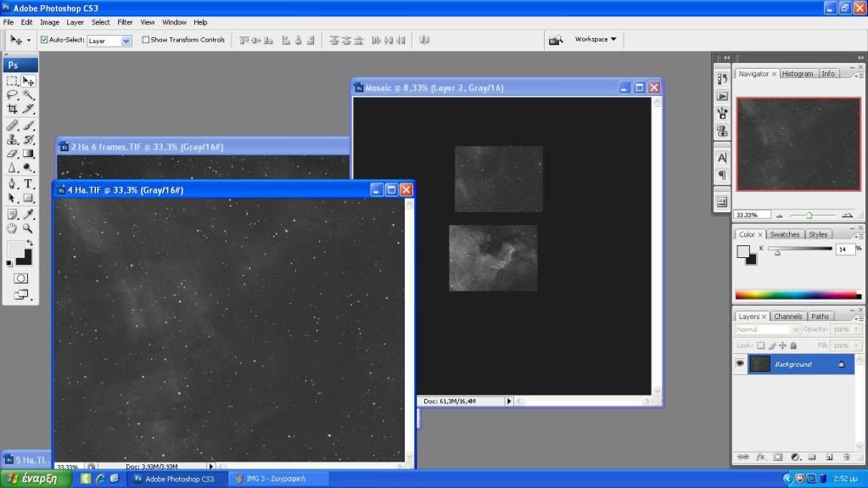868x488 pixels.
Task: Pick the Magic Wand tool
Action: coord(28,95)
